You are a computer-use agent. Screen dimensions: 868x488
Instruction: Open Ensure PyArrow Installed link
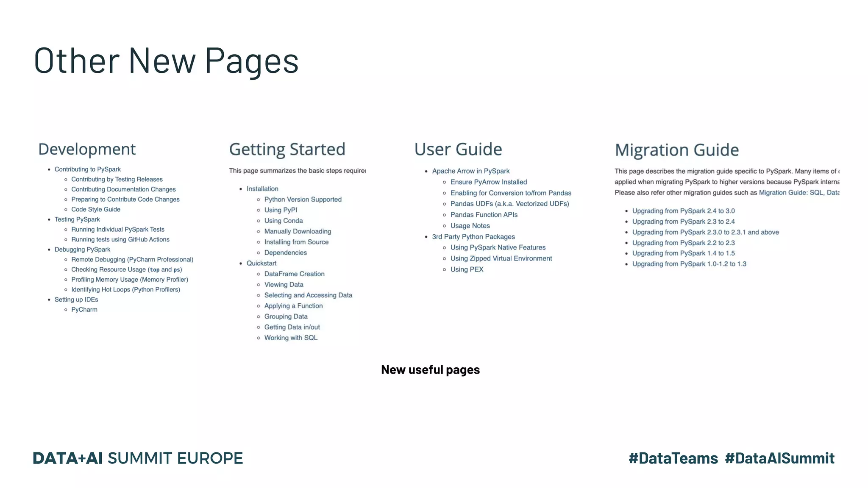(489, 182)
